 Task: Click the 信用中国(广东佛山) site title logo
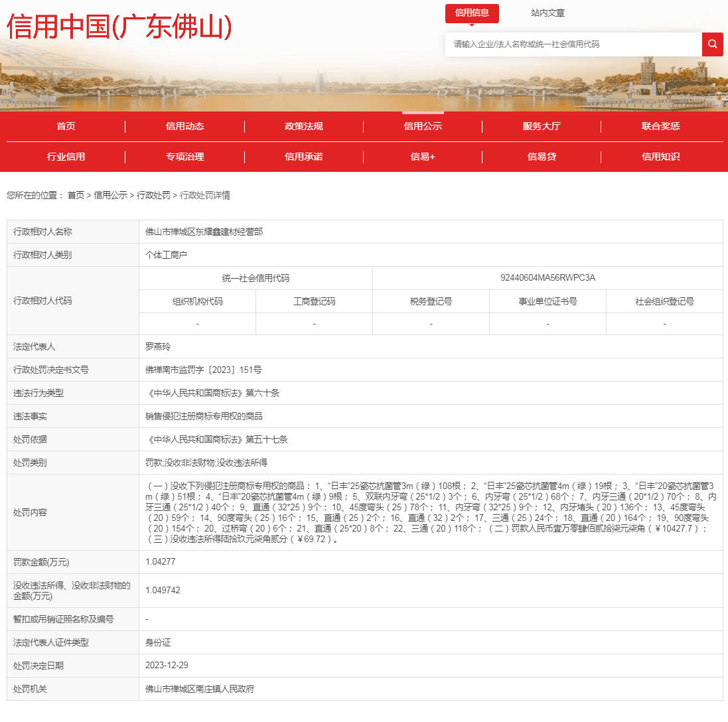tap(119, 27)
